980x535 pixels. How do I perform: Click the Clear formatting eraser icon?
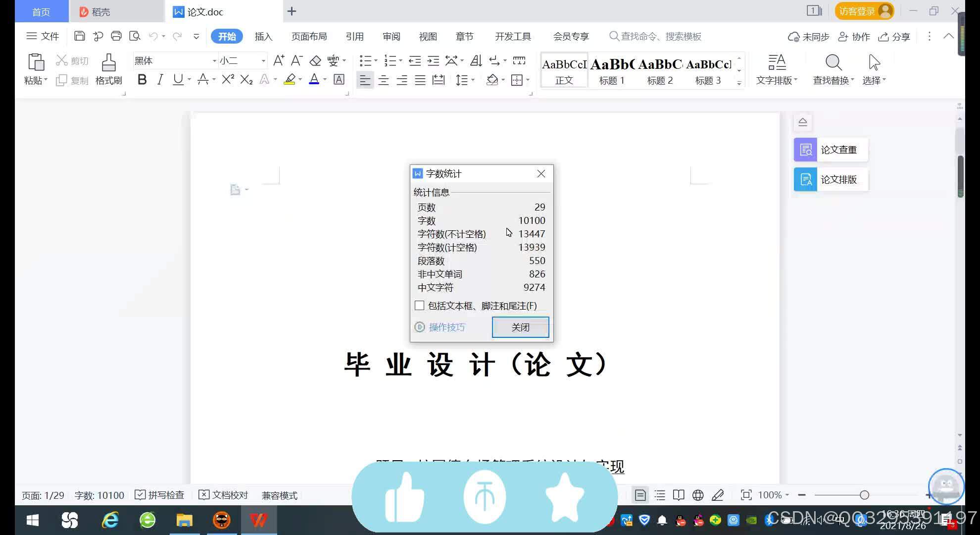tap(315, 60)
